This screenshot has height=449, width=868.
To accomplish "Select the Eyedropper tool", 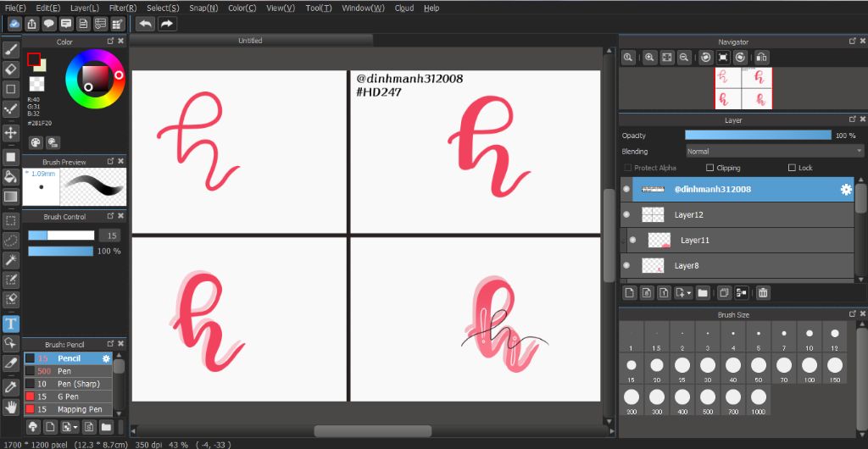I will pos(11,387).
